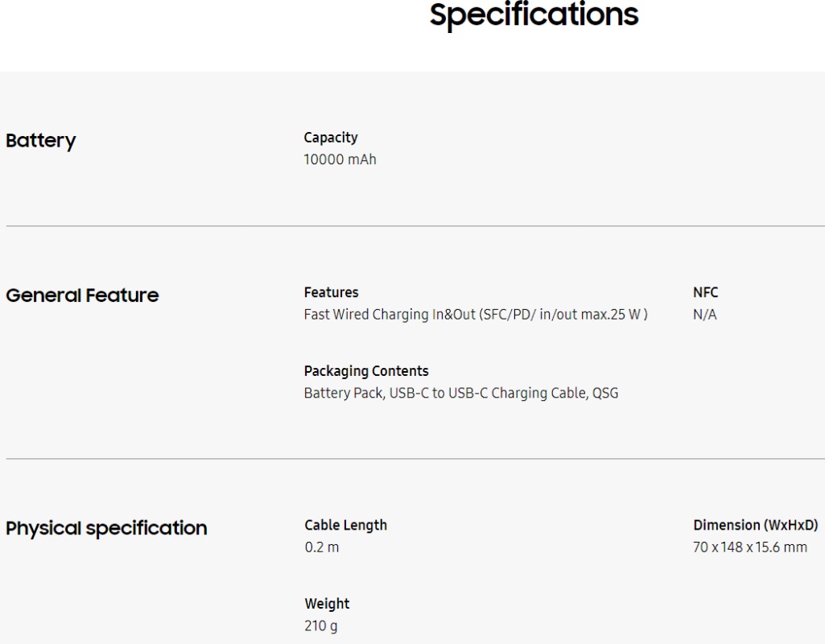Viewport: 825px width, 644px height.
Task: Select the 70 x 148 x 15.6 mm value
Action: (750, 547)
